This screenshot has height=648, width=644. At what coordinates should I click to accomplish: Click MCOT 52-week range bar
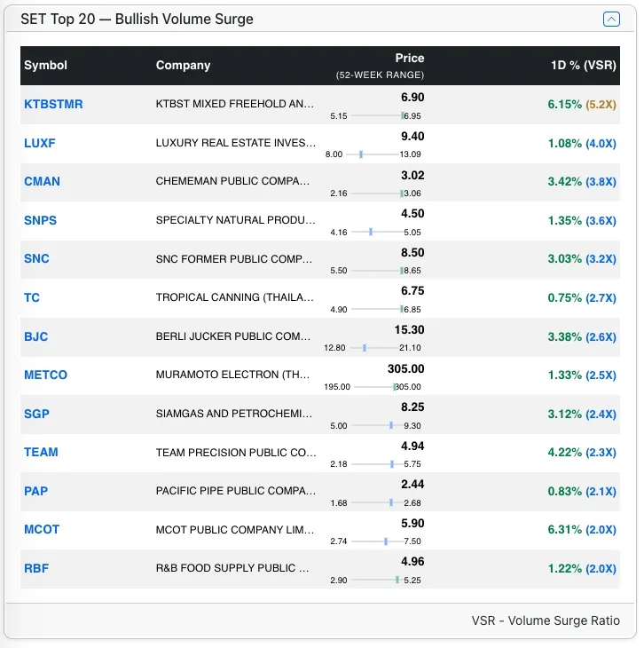coord(377,541)
